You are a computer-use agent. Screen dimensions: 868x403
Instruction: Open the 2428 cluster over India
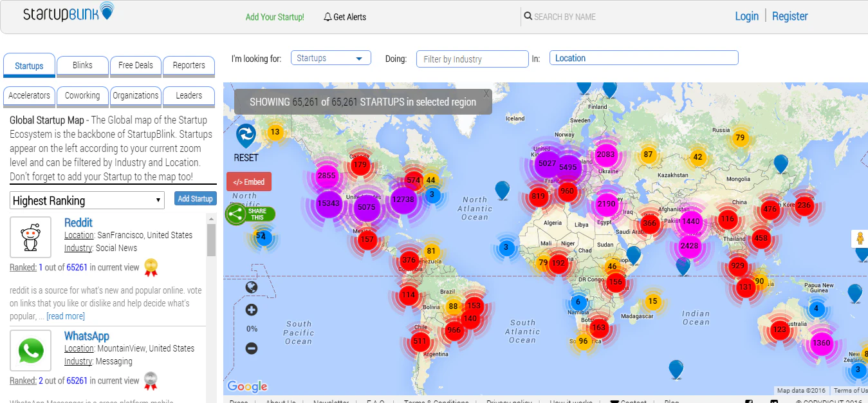tap(689, 246)
